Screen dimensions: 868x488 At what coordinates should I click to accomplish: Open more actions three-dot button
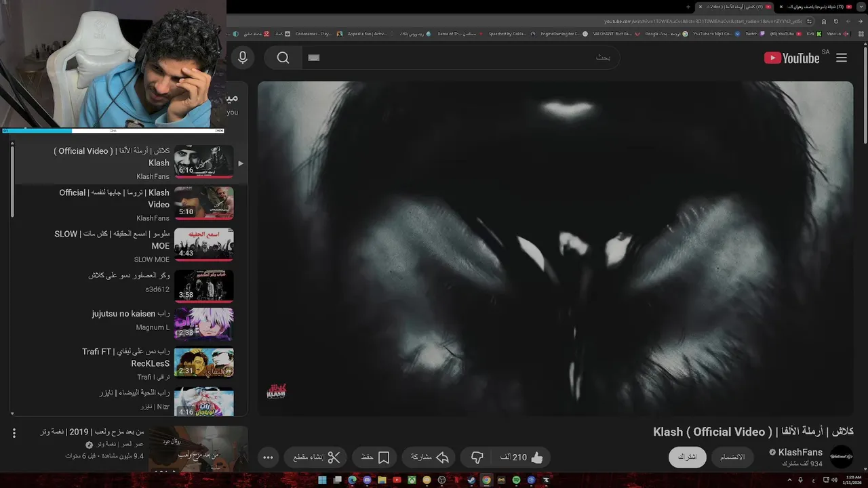(268, 457)
